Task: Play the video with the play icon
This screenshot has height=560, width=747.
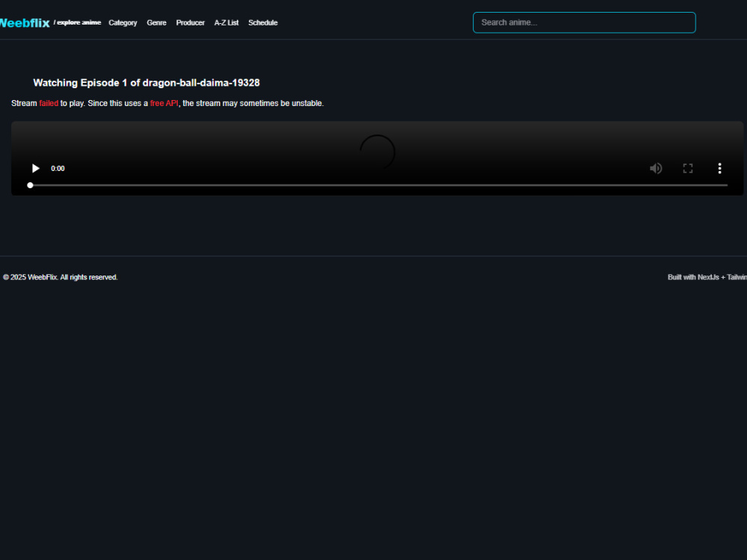Action: tap(35, 169)
